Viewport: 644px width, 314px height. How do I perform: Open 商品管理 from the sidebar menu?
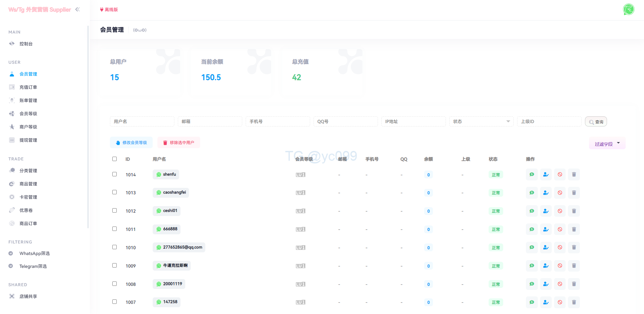coord(28,184)
